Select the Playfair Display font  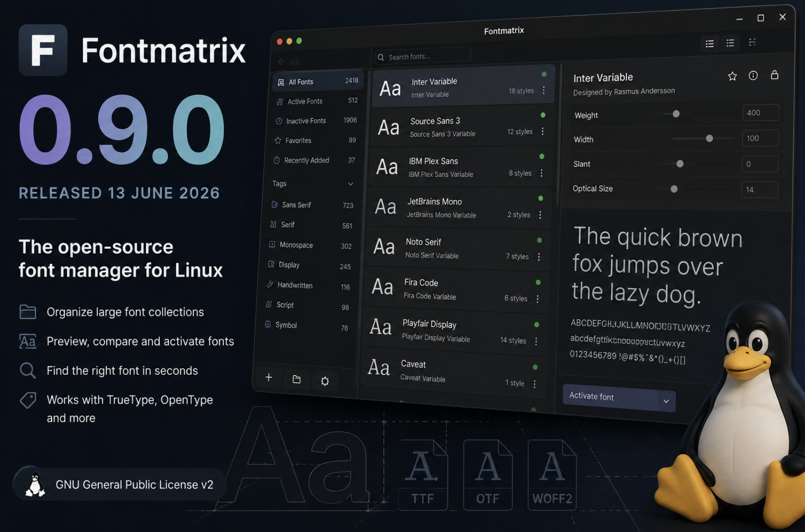click(x=455, y=332)
